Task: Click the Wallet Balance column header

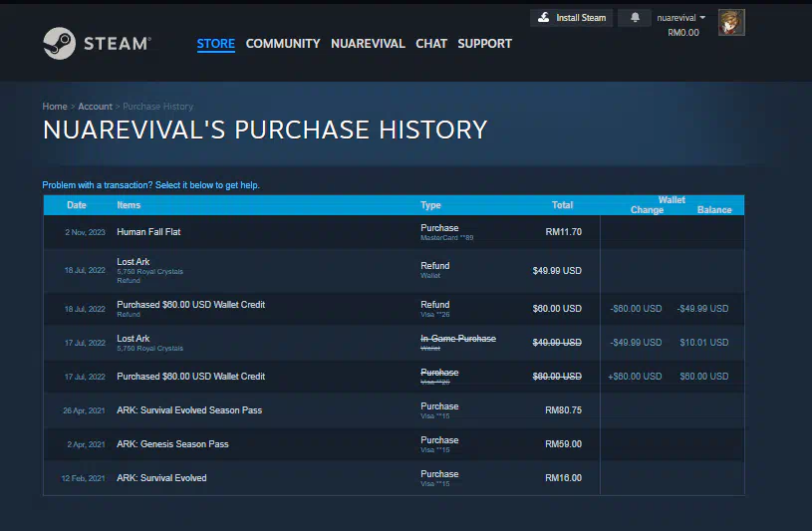Action: point(714,210)
